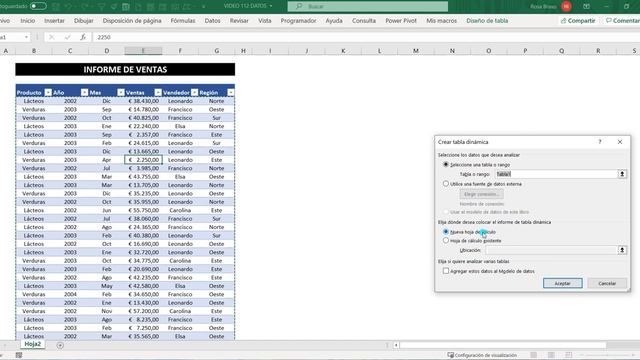The height and width of the screenshot is (360, 640).
Task: Go to the Fórmulas tab
Action: [x=183, y=20]
